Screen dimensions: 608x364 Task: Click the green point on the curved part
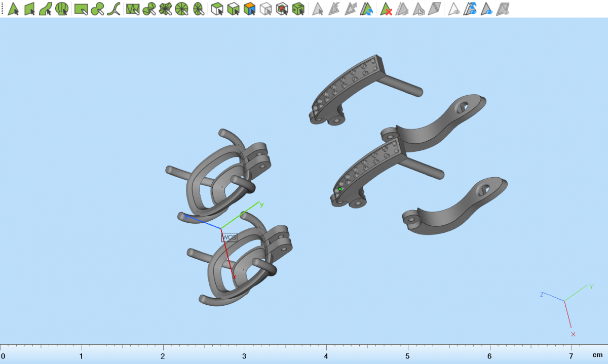coord(340,189)
